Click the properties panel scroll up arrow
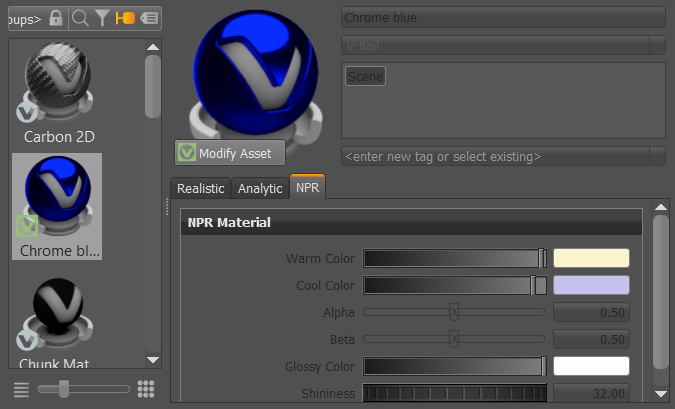The width and height of the screenshot is (675, 409). 661,207
